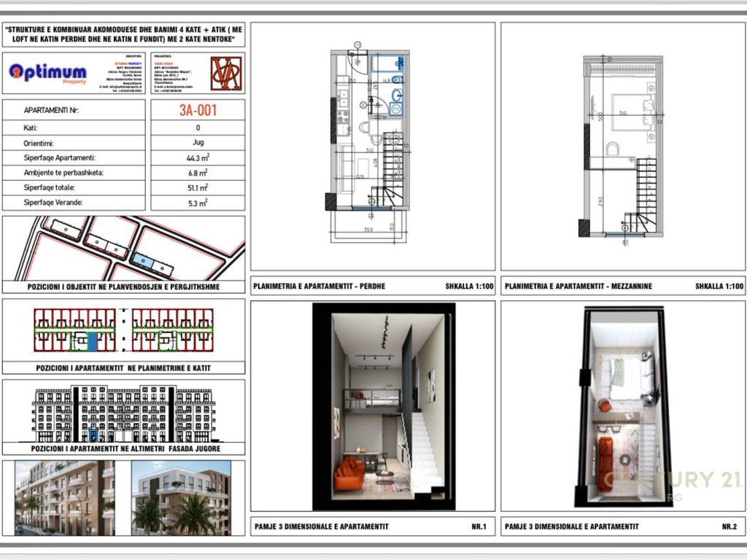Click the 'Planimetria e Apartamentit - Mezzannine' caption
Viewport: 747px width, 560px height.
point(578,287)
